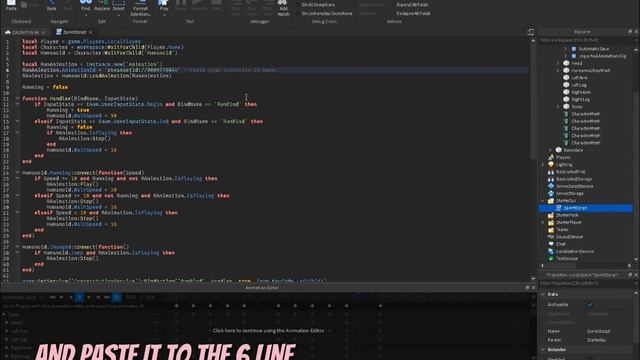Expand the StarterPlayer node in Explorer
The width and height of the screenshot is (640, 360).
[542, 222]
